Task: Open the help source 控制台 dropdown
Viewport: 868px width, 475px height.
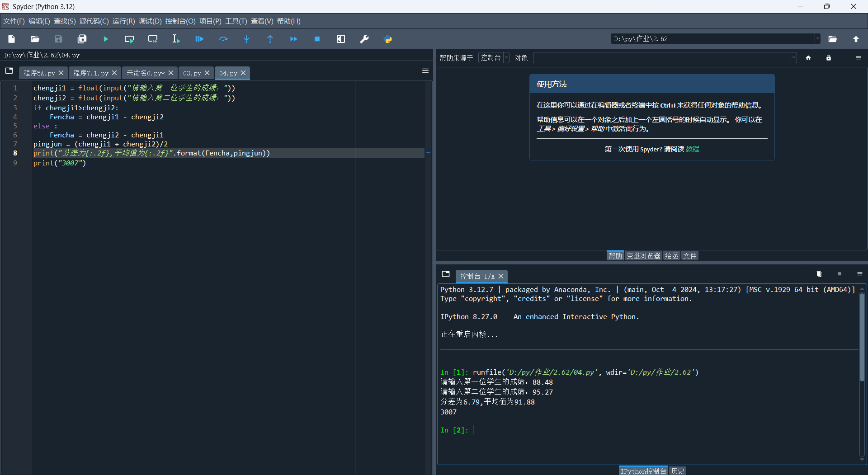Action: pos(494,58)
